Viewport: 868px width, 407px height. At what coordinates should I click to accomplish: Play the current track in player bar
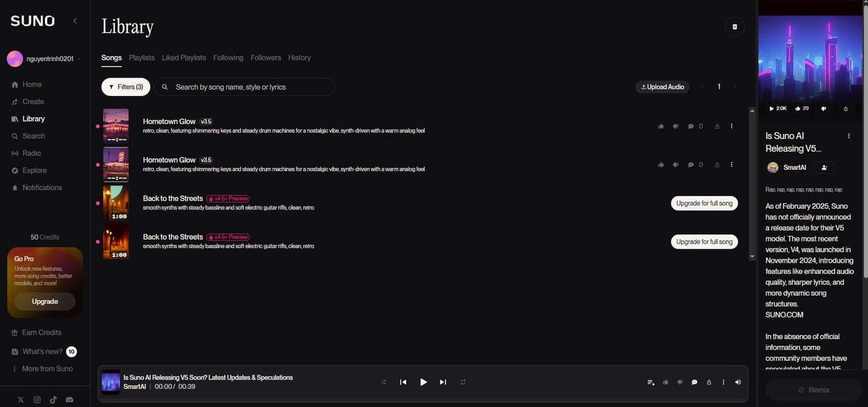pyautogui.click(x=423, y=382)
